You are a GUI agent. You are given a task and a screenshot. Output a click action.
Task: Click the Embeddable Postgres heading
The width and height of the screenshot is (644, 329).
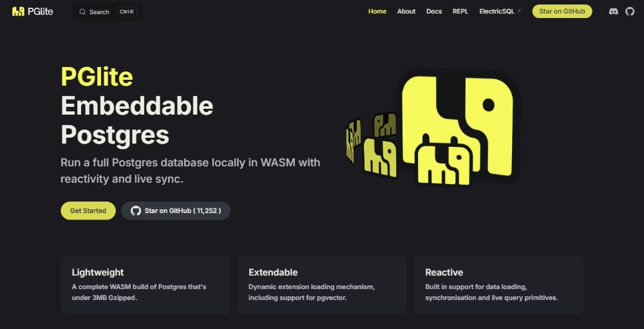(137, 120)
